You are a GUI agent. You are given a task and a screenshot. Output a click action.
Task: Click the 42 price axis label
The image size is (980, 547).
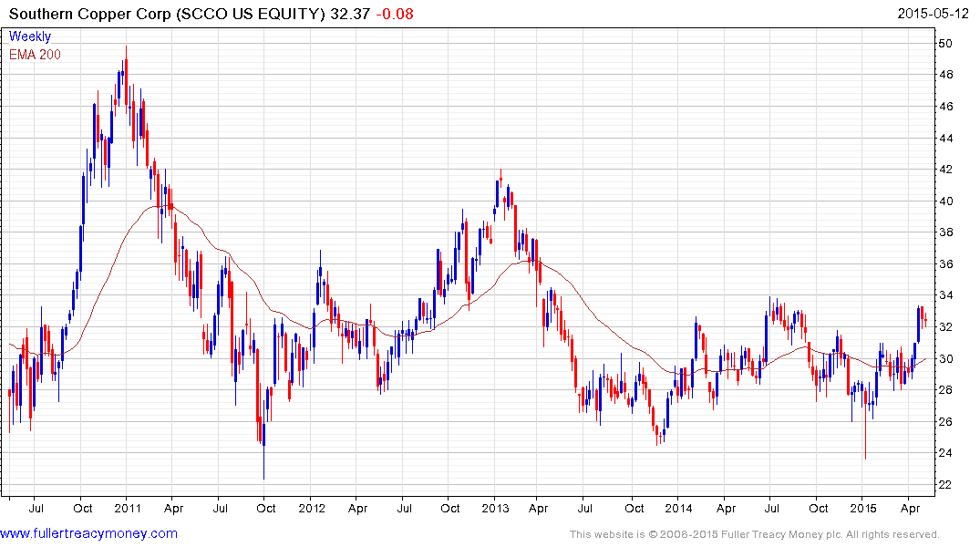click(x=945, y=170)
